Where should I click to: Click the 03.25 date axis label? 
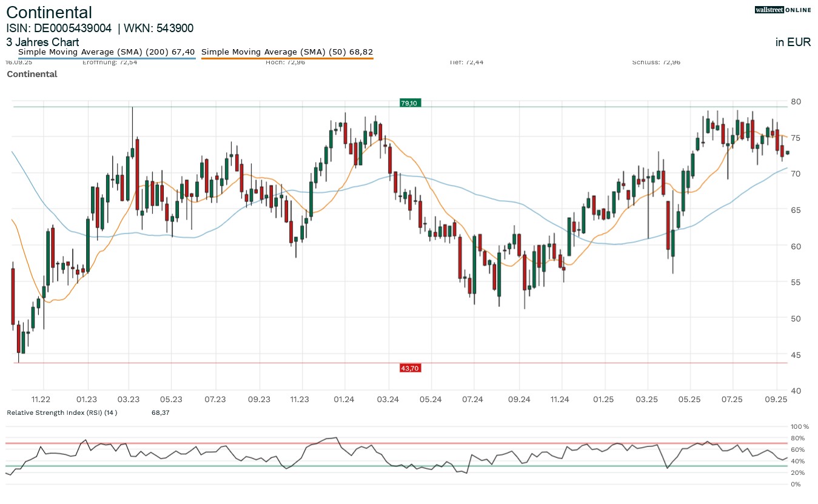point(647,399)
